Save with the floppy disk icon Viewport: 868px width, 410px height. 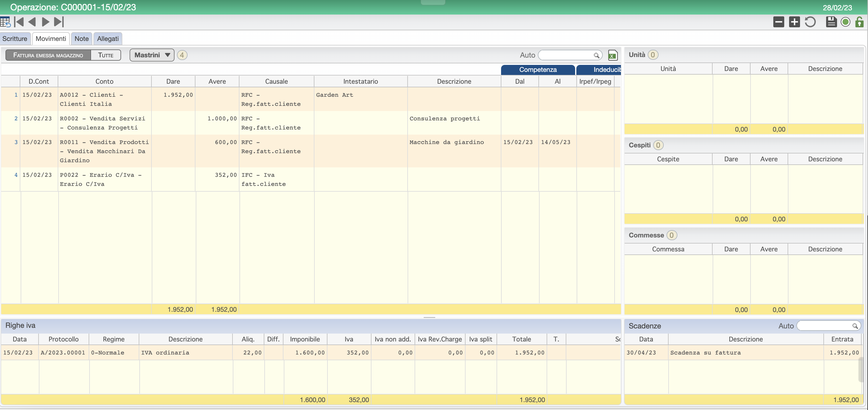[831, 22]
